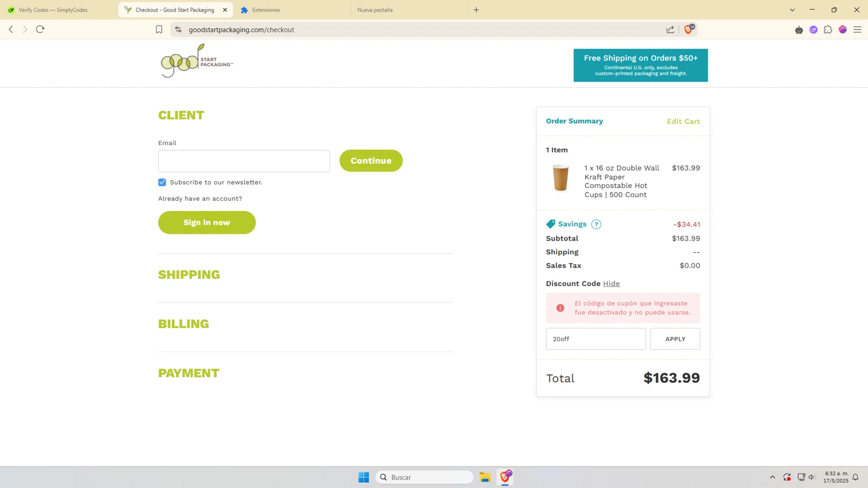The image size is (868, 488).
Task: Open the browser hamburger menu
Action: [858, 29]
